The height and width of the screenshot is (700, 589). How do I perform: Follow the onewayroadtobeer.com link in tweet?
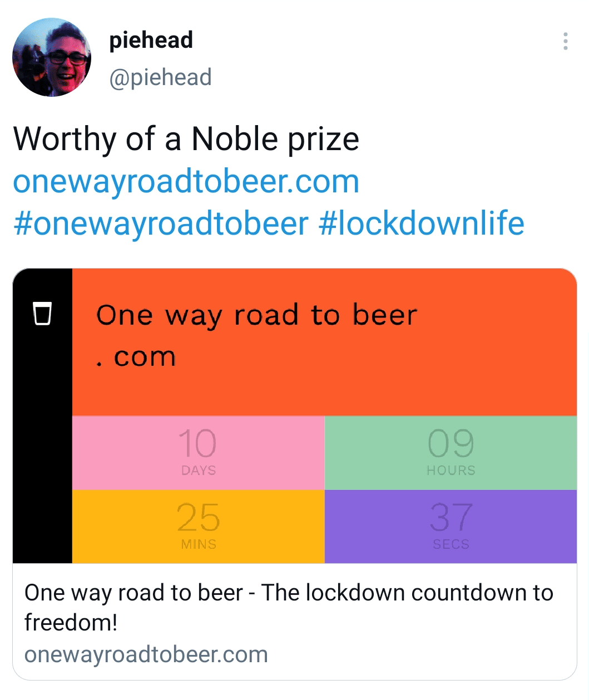coord(186,181)
